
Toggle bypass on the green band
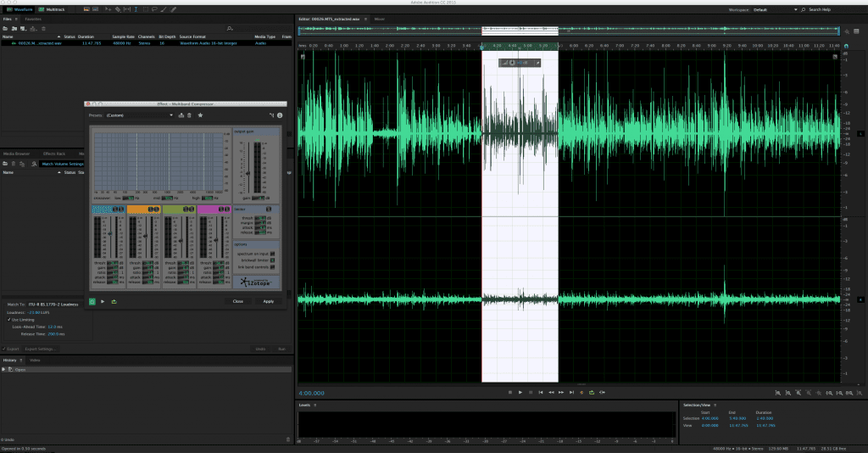(192, 209)
